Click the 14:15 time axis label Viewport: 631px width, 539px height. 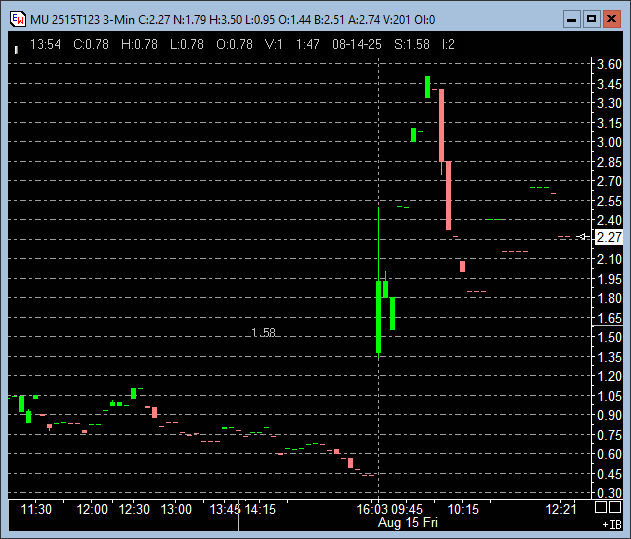pos(260,509)
